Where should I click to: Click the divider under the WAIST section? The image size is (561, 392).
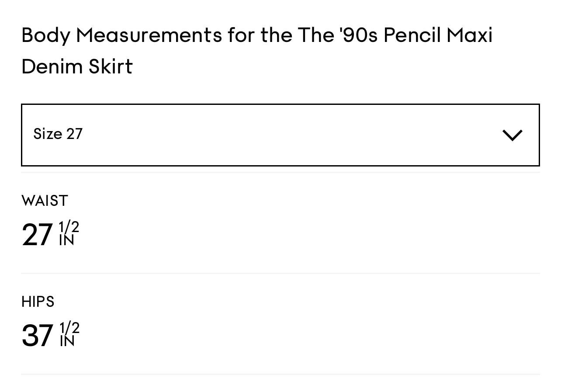(x=280, y=273)
